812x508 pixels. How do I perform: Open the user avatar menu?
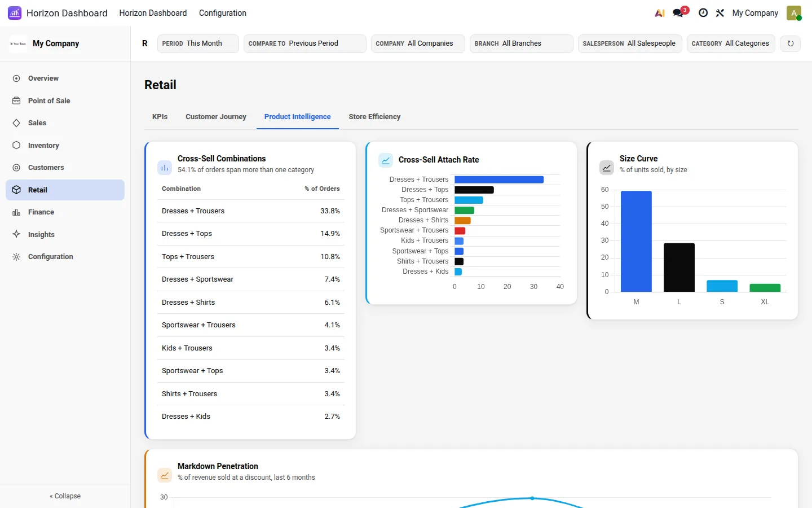794,13
